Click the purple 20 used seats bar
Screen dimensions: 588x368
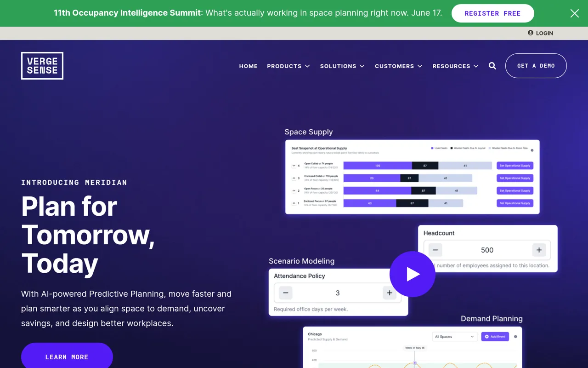pyautogui.click(x=372, y=178)
